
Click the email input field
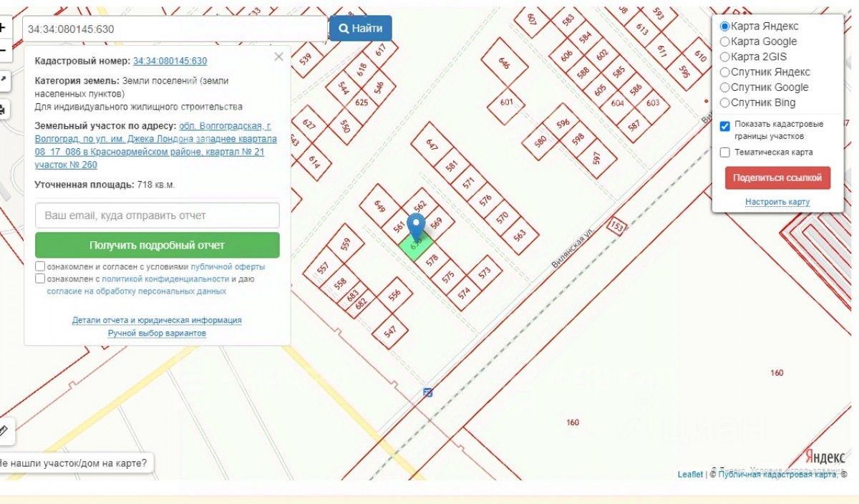tap(157, 215)
